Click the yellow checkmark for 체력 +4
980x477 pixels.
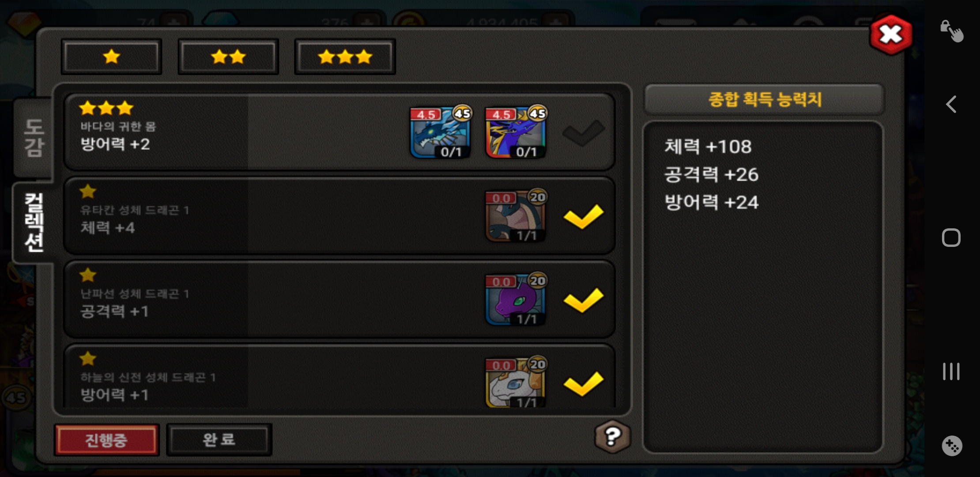[x=583, y=216]
